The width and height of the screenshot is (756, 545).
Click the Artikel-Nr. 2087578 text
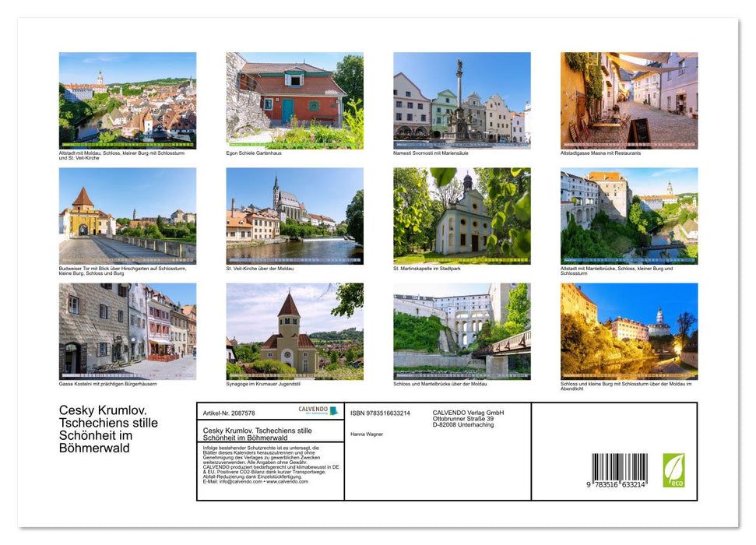click(x=229, y=413)
